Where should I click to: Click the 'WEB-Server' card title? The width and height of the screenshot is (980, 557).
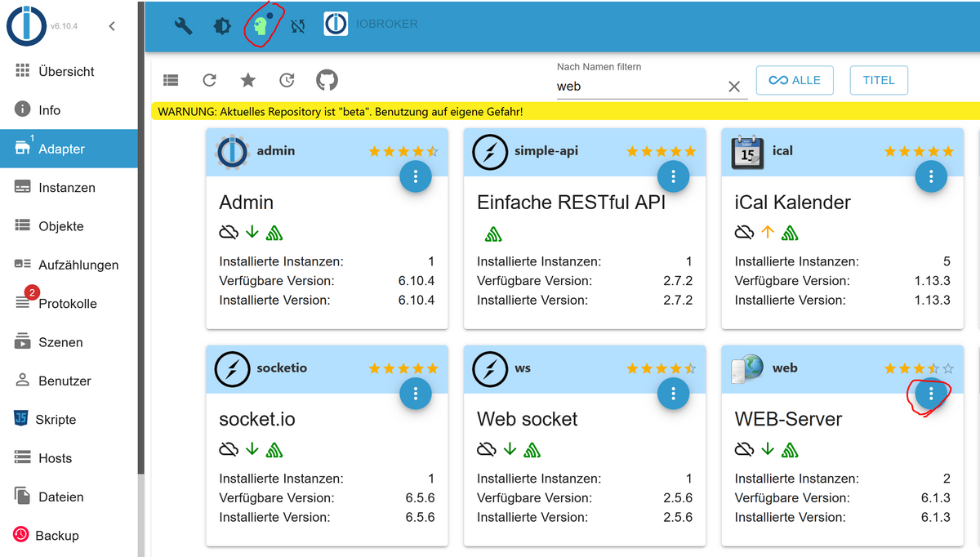(788, 419)
